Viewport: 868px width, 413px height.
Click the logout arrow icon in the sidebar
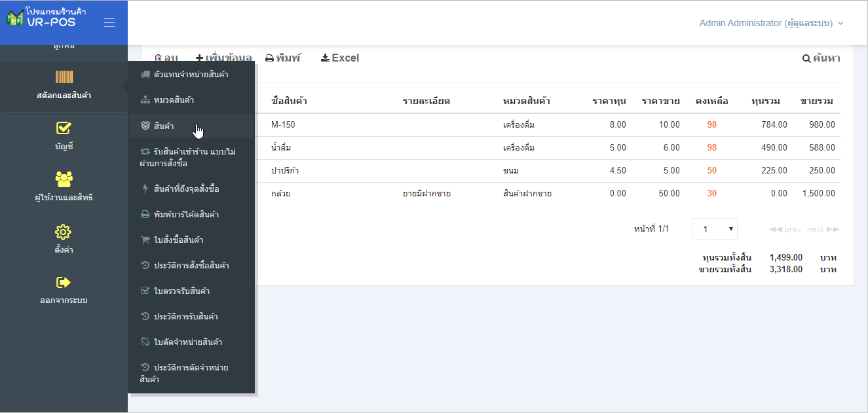click(64, 283)
